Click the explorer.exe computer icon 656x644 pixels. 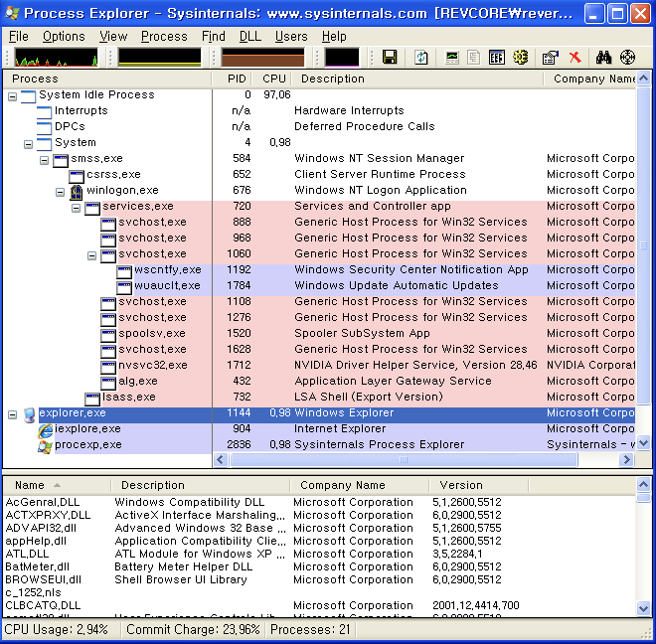29,414
